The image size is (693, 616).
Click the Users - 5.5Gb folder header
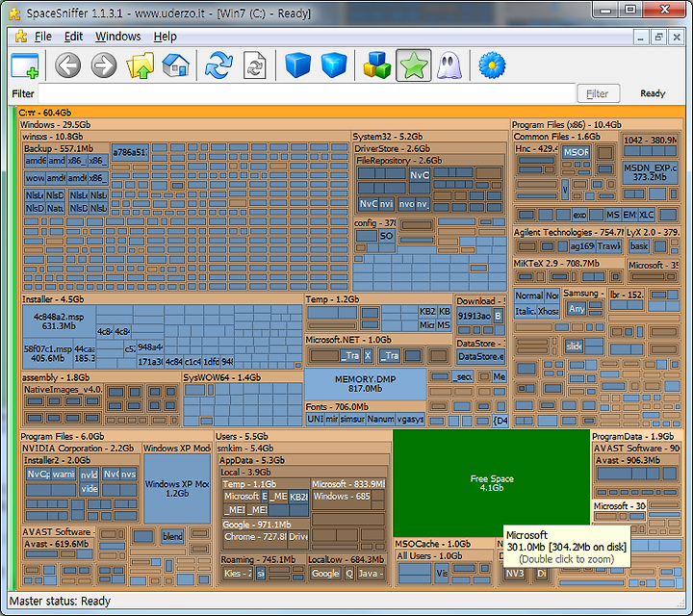pyautogui.click(x=303, y=436)
